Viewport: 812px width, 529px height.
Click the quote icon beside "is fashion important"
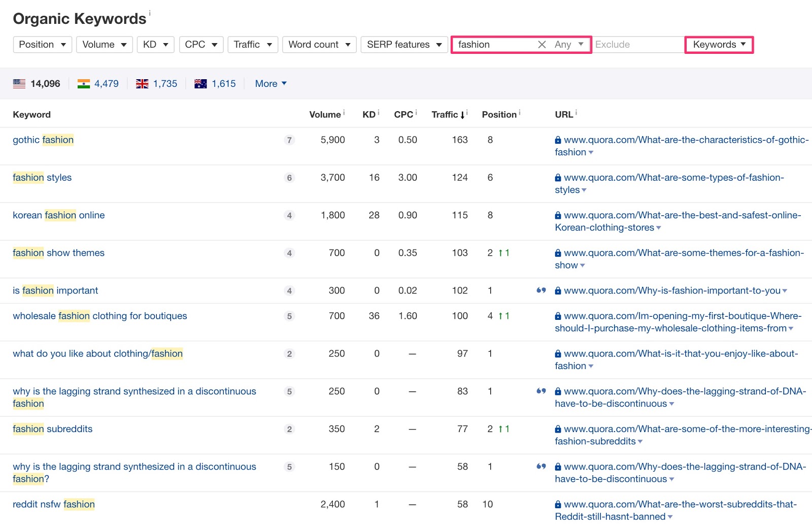[x=541, y=290]
